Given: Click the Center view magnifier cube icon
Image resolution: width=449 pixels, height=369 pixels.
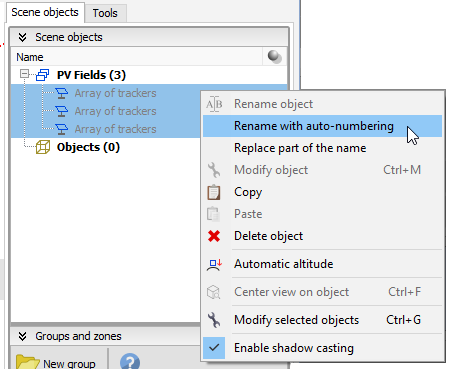Looking at the screenshot, I should [x=213, y=292].
